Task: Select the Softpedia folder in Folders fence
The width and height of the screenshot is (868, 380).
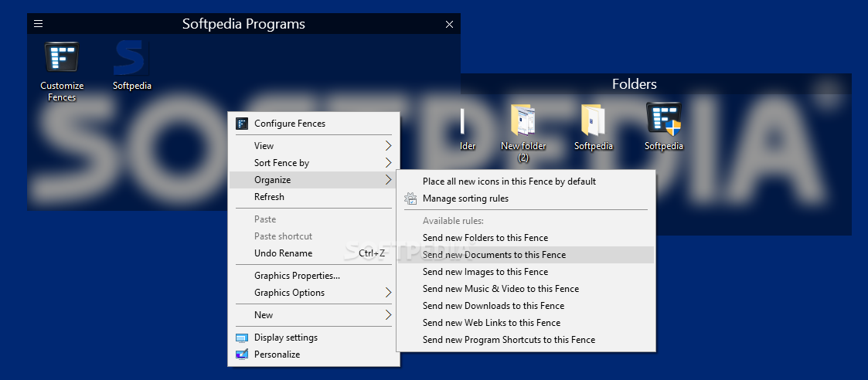Action: coord(594,127)
